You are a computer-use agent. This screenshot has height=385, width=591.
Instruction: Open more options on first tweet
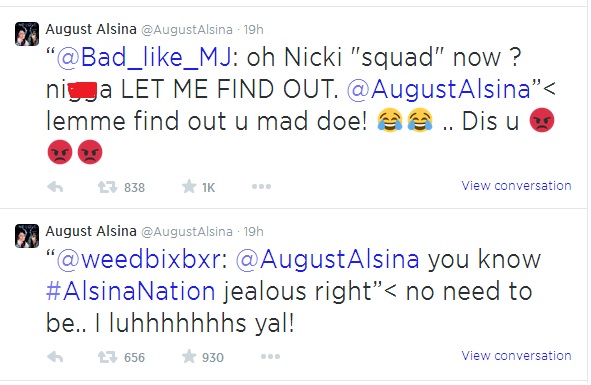tap(261, 186)
